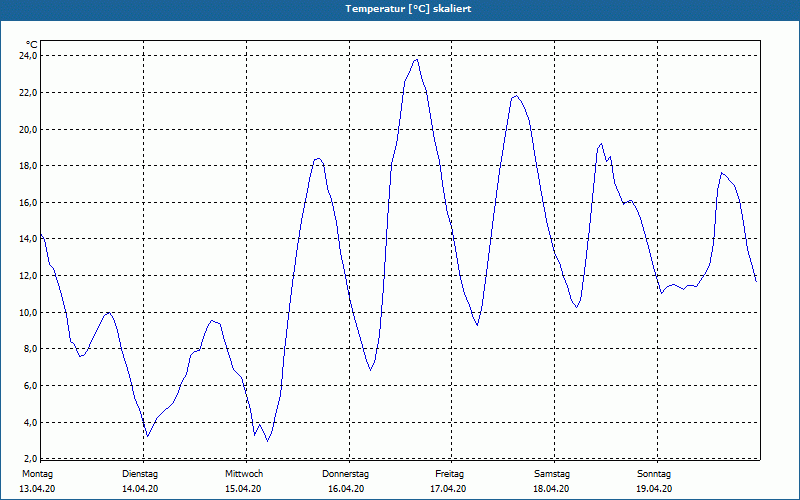Viewport: 800px width, 500px height.
Task: Click the Donnerstag day label
Action: click(x=345, y=474)
